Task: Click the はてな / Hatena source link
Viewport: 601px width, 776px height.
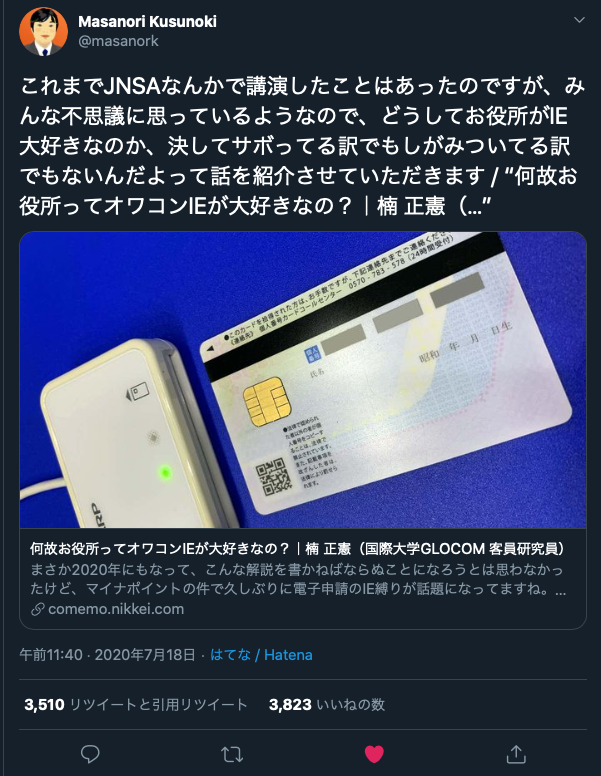Action: point(261,655)
